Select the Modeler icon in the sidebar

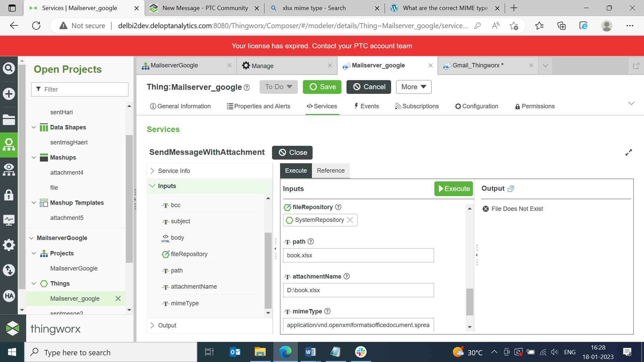click(x=9, y=145)
